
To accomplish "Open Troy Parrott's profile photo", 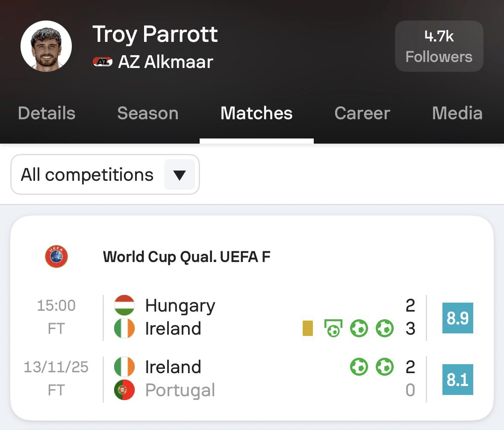I will click(46, 46).
